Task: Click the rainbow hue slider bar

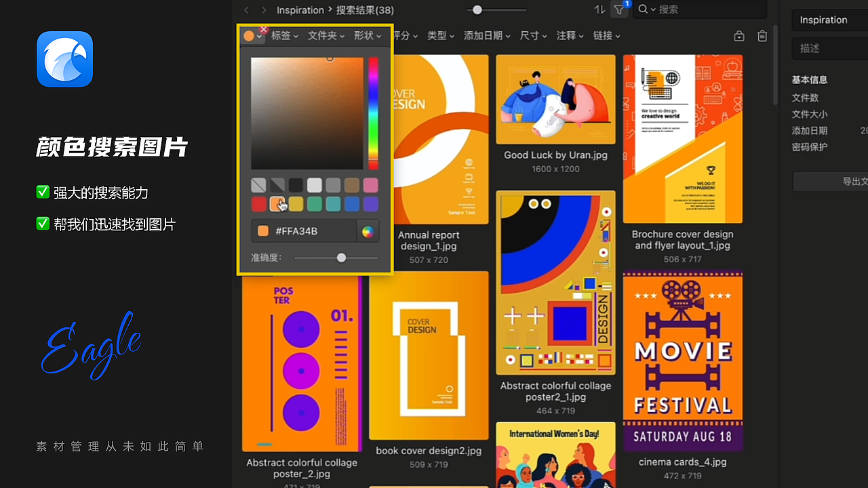Action: [x=373, y=113]
